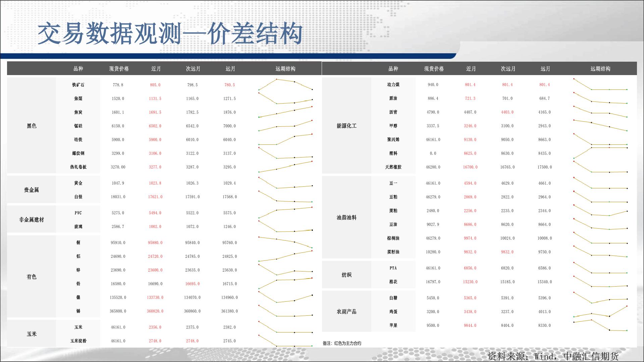Click the 棉花 far-month value 15340.0

[544, 282]
